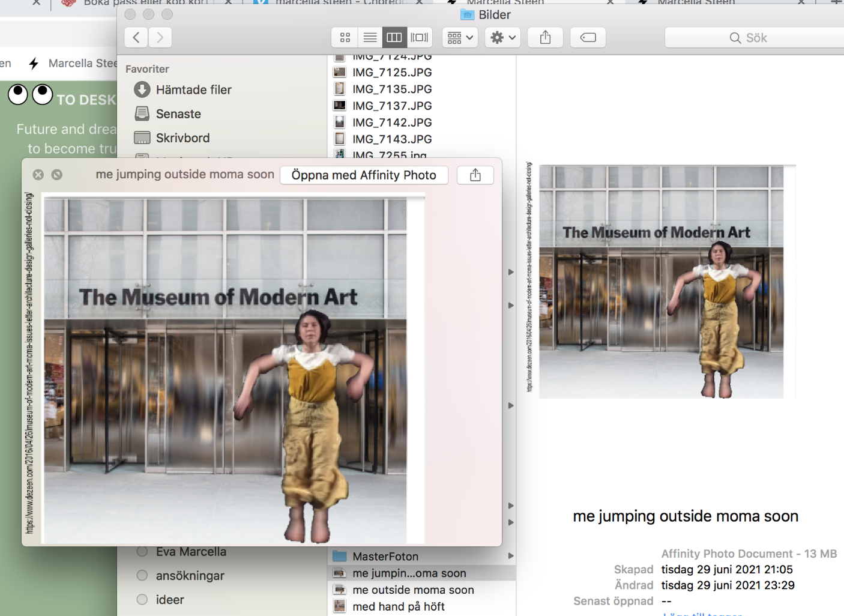Screen dimensions: 844x616
Task: Expand the MasterFoton folder
Action: [511, 556]
